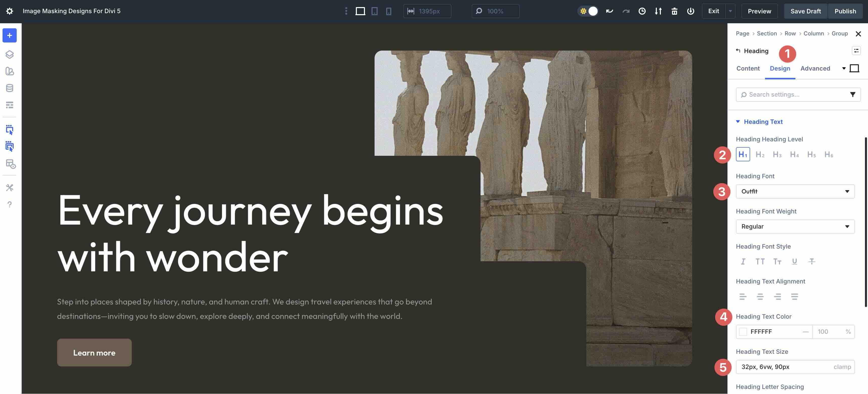The height and width of the screenshot is (394, 868).
Task: Open the Help menu question mark
Action: click(x=9, y=204)
